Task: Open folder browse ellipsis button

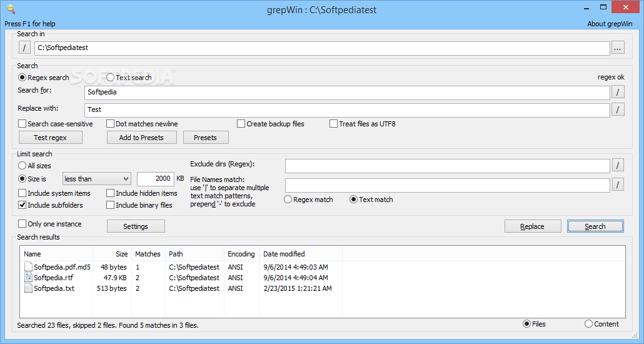Action: [x=618, y=48]
